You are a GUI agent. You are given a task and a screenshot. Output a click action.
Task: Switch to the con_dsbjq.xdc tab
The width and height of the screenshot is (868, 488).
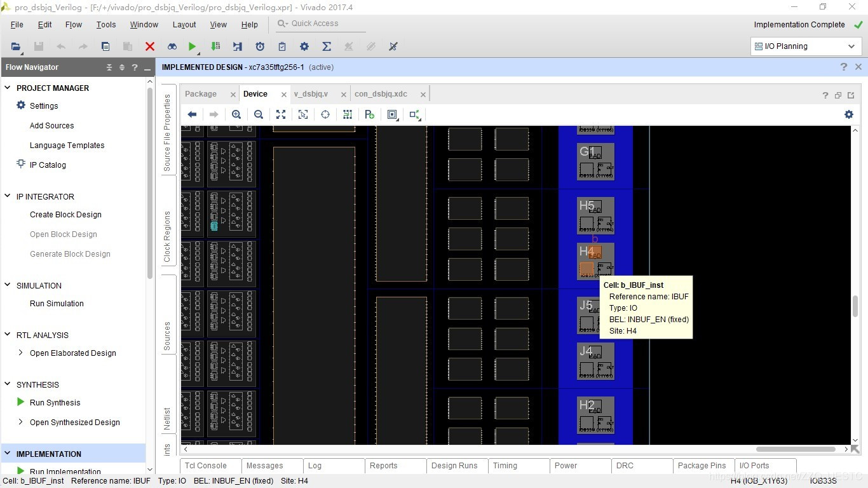[x=381, y=94]
